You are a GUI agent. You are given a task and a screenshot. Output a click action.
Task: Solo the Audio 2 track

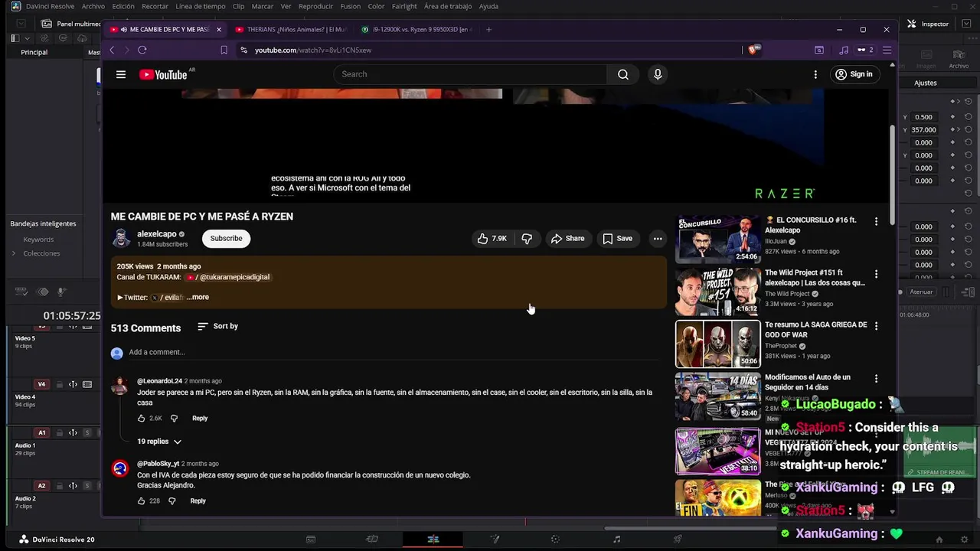[87, 486]
